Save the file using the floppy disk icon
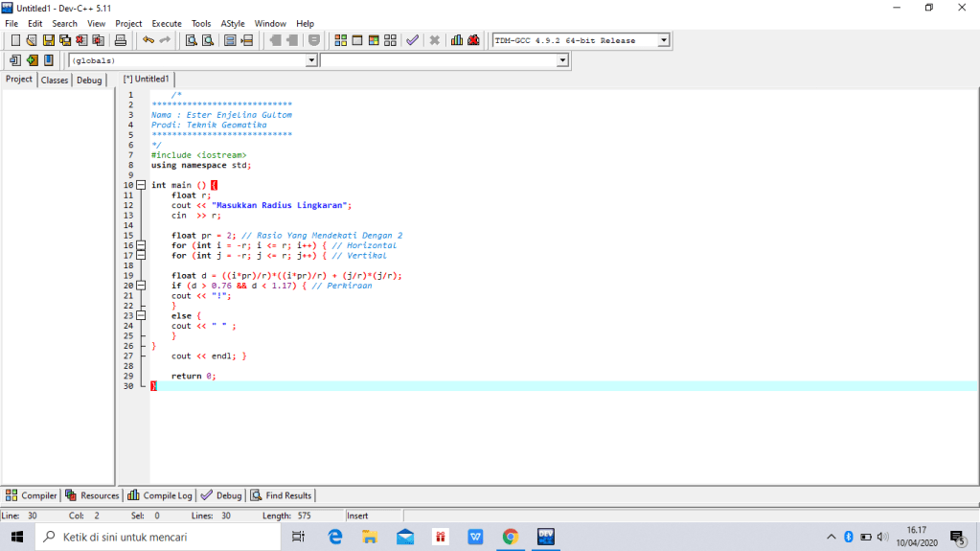 coord(48,40)
